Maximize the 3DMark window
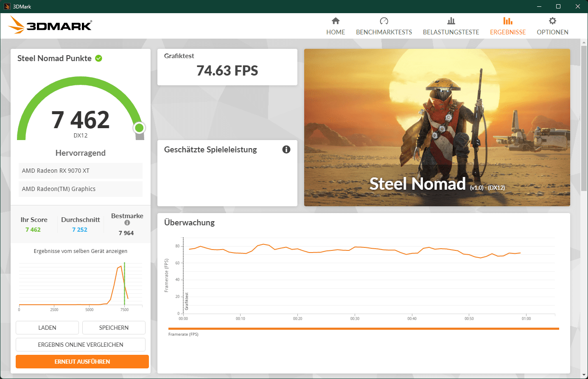 (558, 6)
